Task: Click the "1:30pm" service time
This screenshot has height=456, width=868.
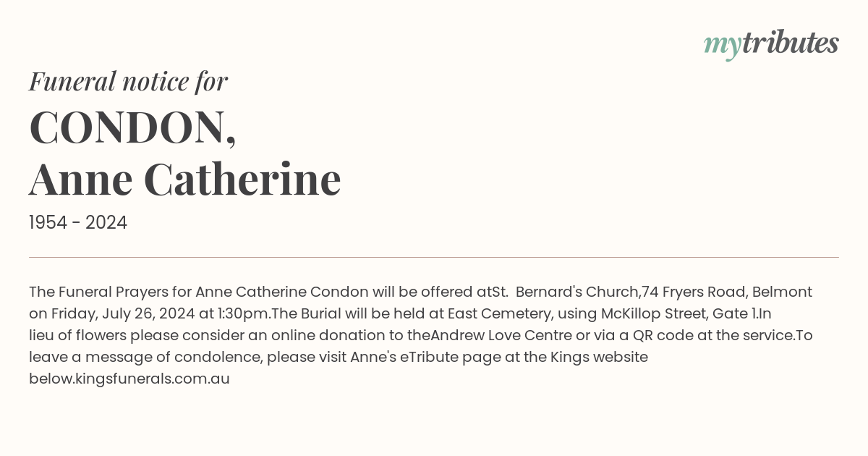Action: (x=244, y=313)
